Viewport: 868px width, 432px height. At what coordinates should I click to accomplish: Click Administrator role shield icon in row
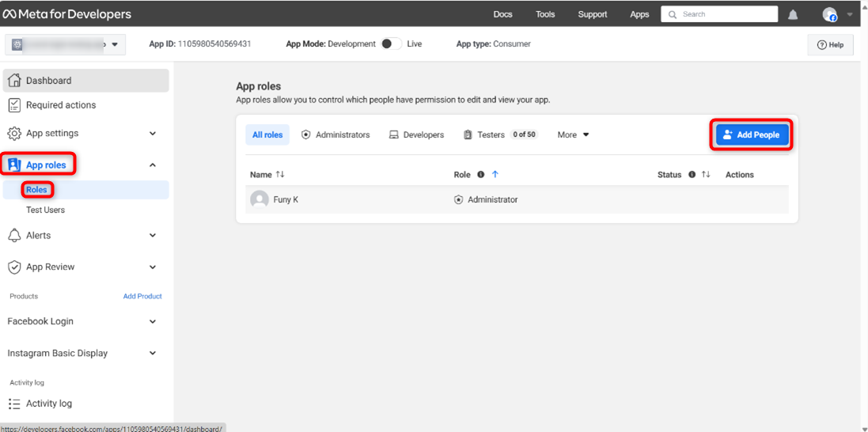point(458,199)
